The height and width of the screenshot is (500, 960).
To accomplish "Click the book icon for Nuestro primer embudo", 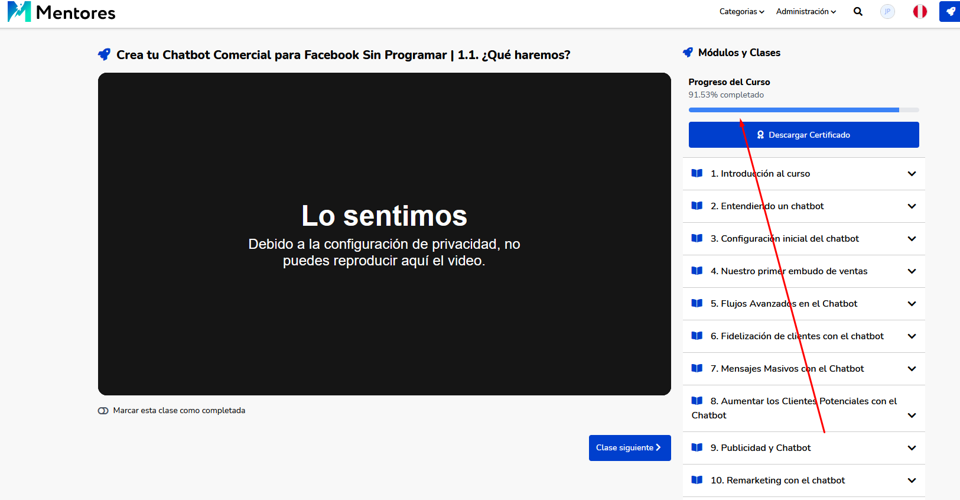I will click(x=697, y=271).
